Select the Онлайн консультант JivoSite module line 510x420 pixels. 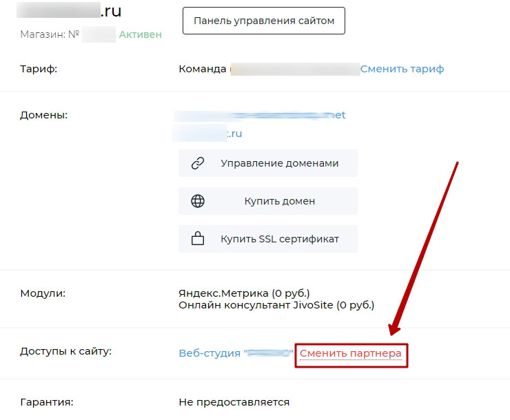(x=276, y=304)
